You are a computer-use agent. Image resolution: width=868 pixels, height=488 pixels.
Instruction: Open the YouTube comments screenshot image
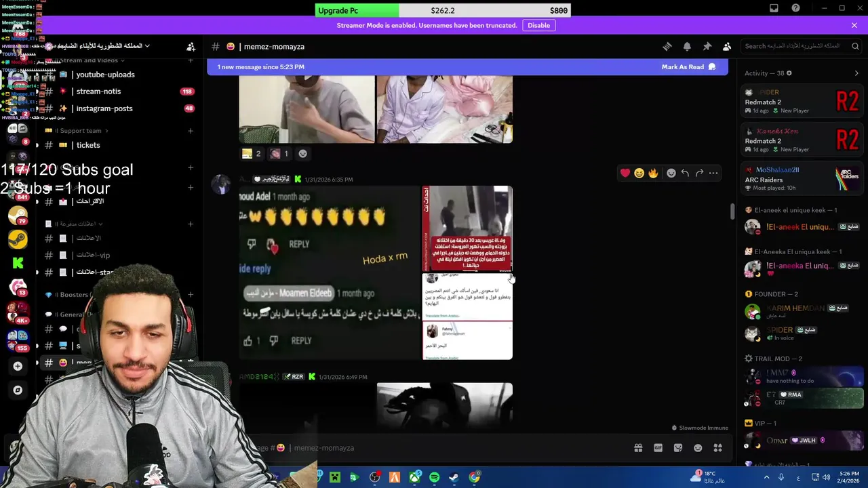330,272
